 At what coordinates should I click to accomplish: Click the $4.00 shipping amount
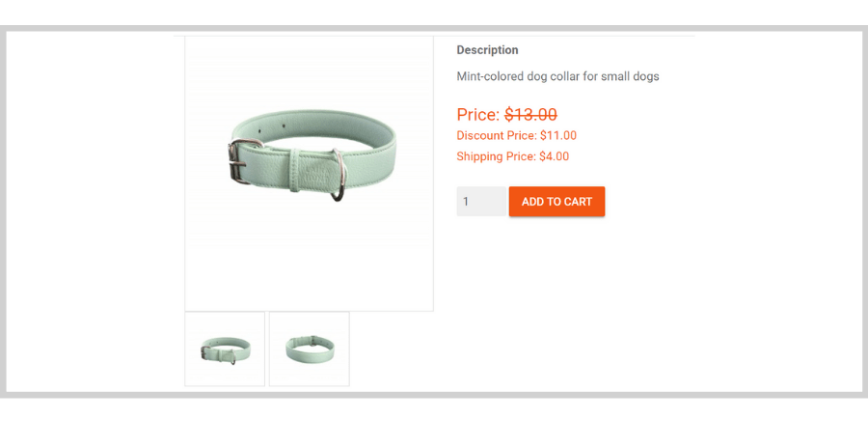tap(555, 156)
